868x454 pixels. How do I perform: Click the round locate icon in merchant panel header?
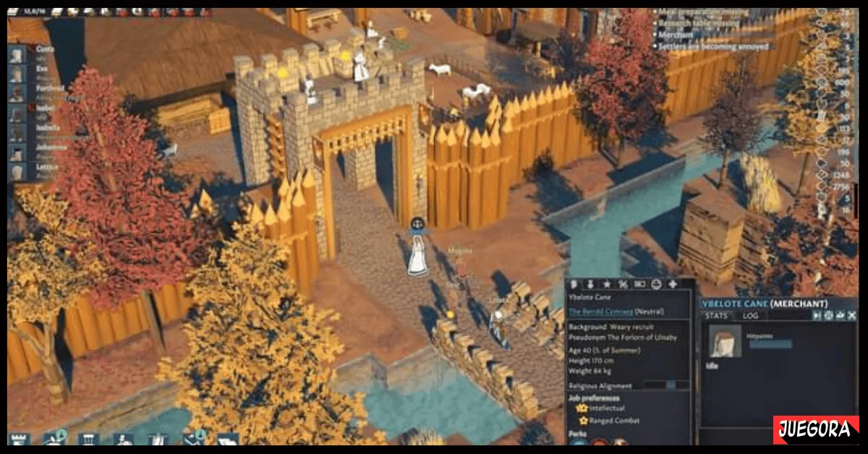829,315
